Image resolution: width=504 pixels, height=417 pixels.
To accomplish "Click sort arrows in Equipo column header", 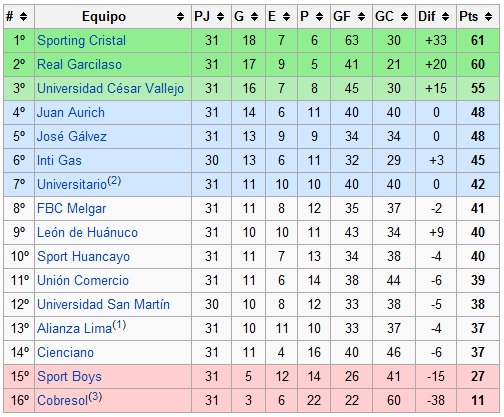I will pos(180,16).
